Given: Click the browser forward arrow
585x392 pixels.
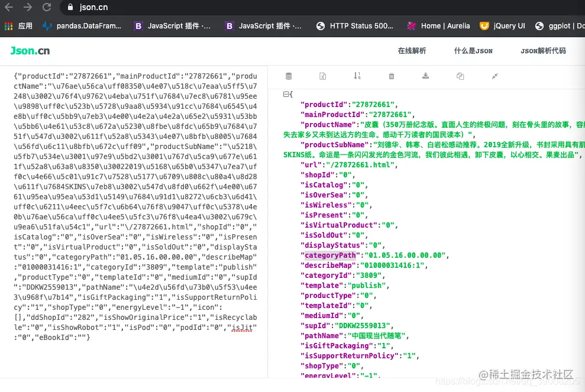Looking at the screenshot, I should [x=28, y=7].
